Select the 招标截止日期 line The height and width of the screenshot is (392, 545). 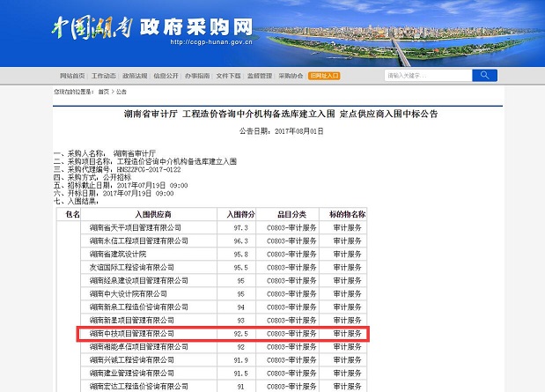pyautogui.click(x=121, y=185)
